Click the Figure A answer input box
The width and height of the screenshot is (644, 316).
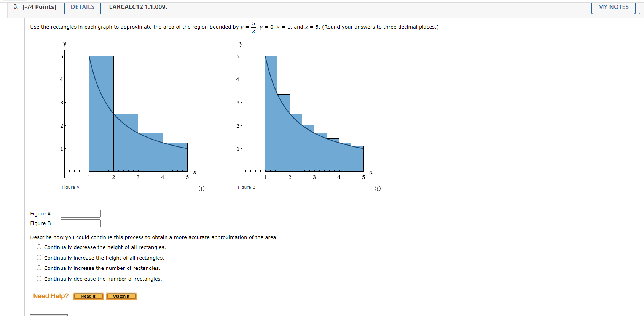pyautogui.click(x=80, y=213)
